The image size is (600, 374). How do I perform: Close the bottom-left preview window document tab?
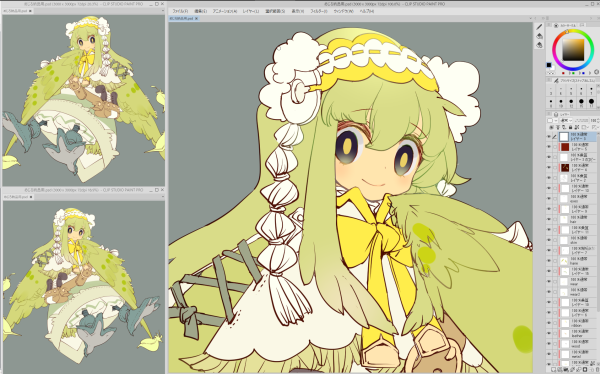[31, 197]
